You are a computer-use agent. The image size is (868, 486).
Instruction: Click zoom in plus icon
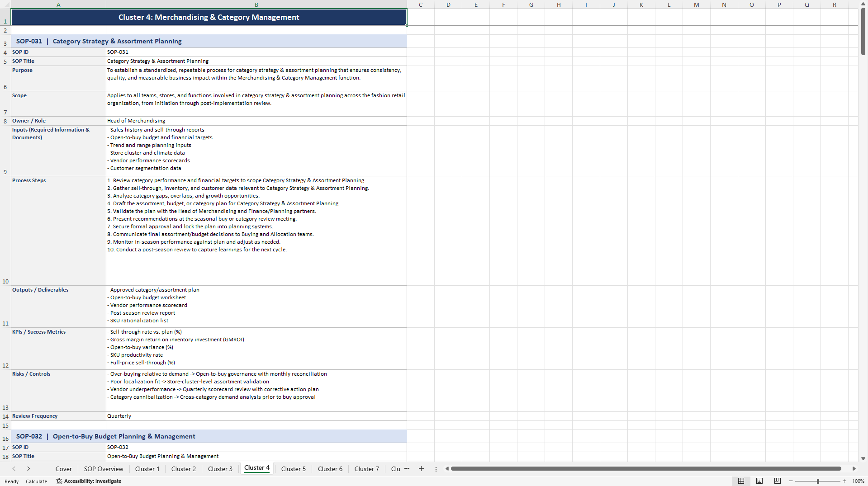tap(844, 481)
